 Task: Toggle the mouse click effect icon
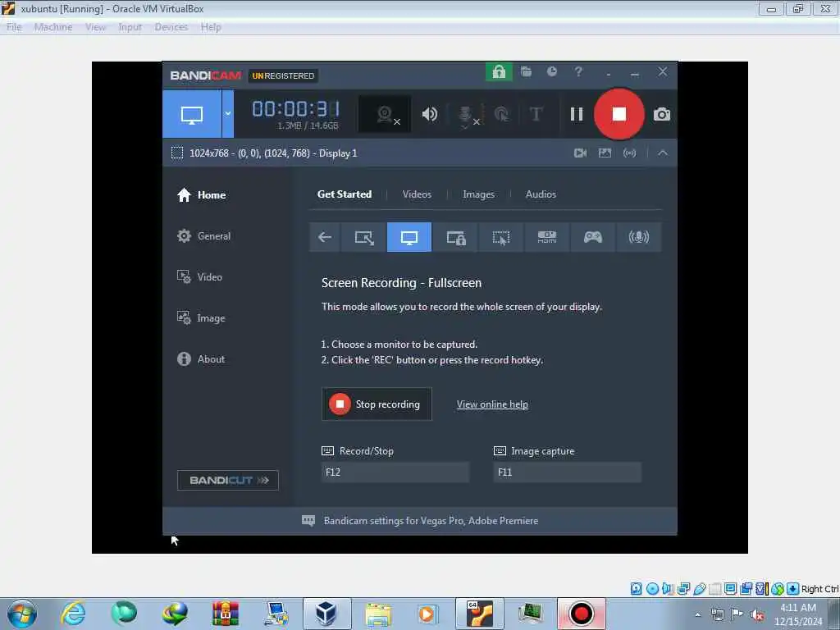coord(502,114)
